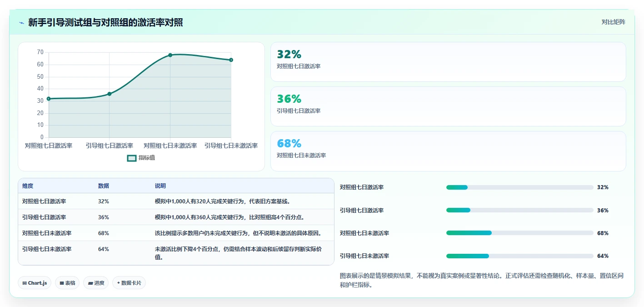Click the description starting 未激活比例下降4个百分点

coord(239,253)
